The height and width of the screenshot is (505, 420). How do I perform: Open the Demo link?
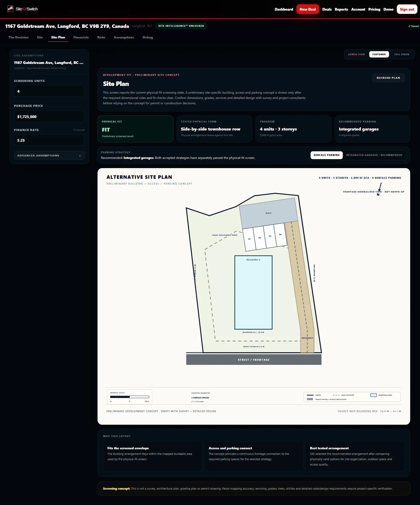(388, 9)
